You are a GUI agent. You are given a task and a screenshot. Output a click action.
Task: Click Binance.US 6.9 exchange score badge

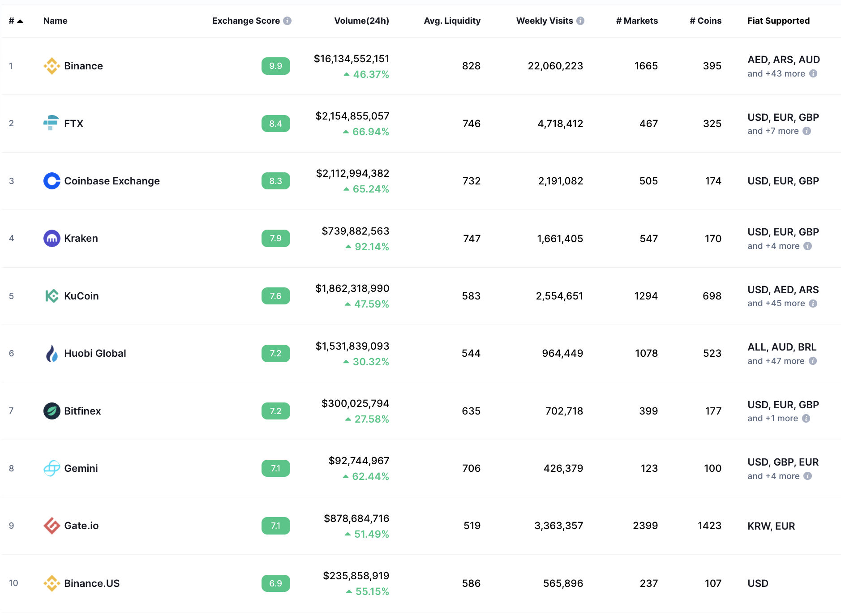[276, 583]
